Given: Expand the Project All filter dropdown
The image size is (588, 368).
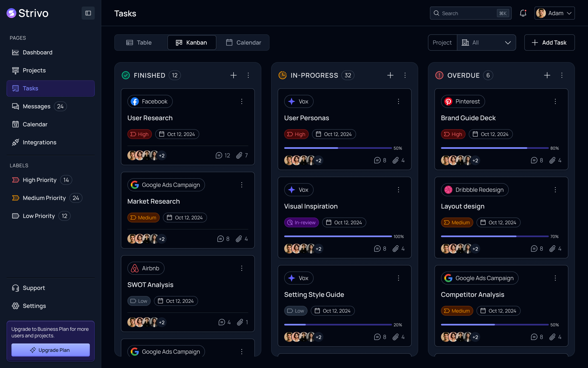Looking at the screenshot, I should 486,43.
